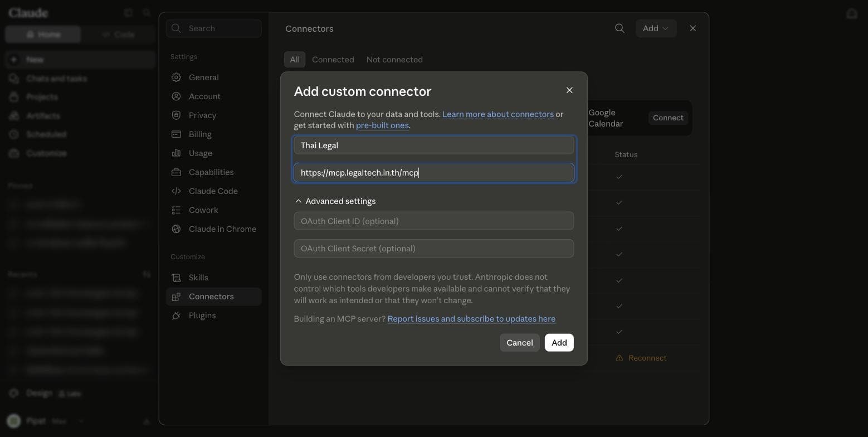Click the Reconnect warning link
Image resolution: width=868 pixels, height=437 pixels.
[641, 358]
